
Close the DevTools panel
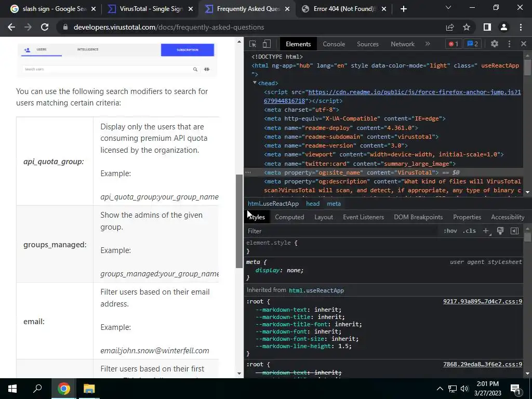click(524, 44)
